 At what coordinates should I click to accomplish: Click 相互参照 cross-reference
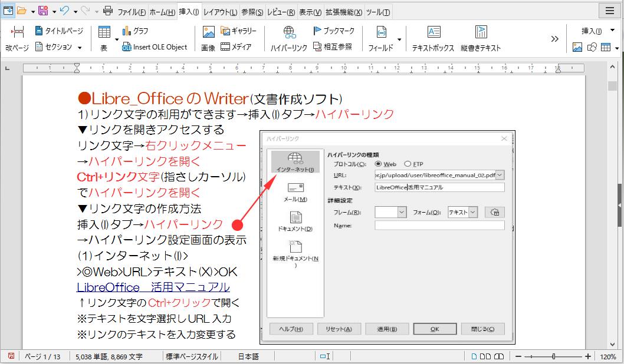click(x=332, y=47)
